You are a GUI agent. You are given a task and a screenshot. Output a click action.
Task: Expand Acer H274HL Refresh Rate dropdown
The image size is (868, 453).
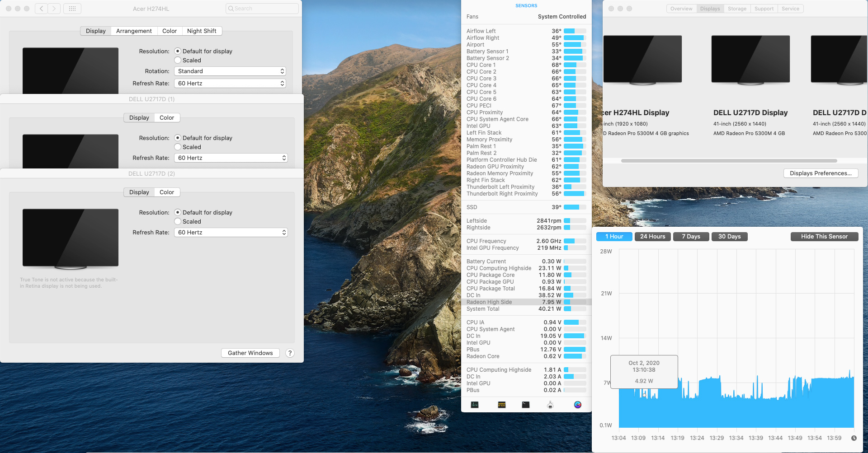coord(230,84)
